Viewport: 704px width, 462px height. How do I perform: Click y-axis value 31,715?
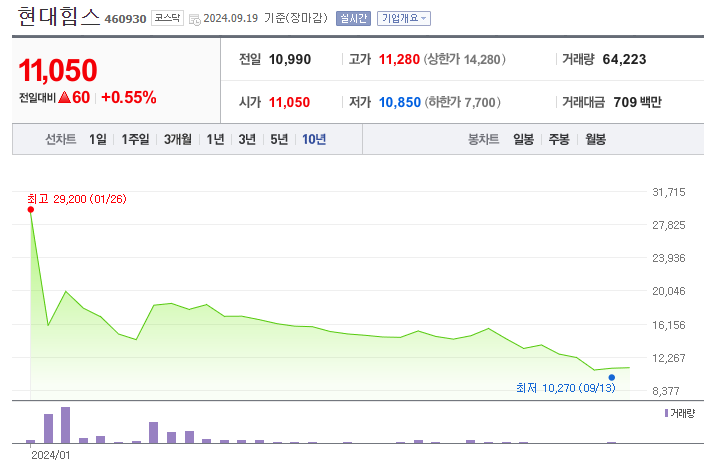pyautogui.click(x=669, y=192)
